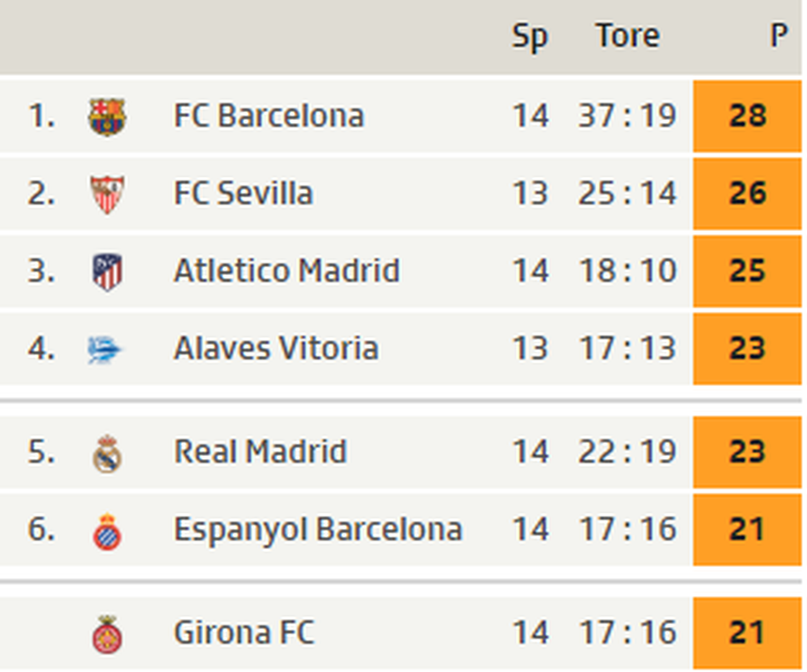Viewport: 807px width, 672px height.
Task: Click the Girona FC club crest
Action: point(107,634)
